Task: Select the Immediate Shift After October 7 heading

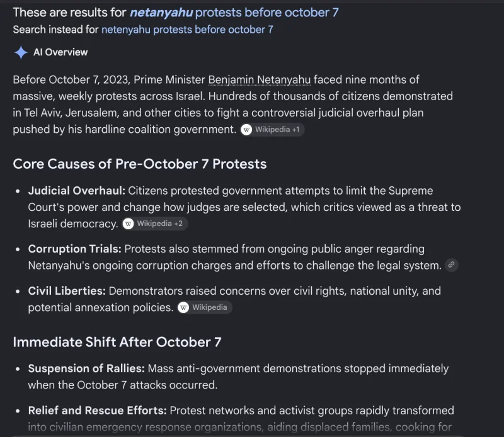Action: pos(117,342)
